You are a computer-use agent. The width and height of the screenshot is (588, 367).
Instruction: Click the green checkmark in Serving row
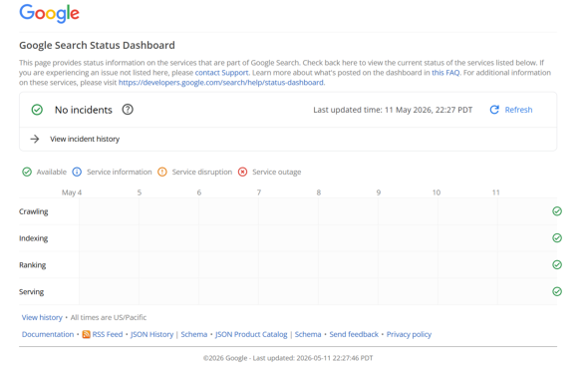[x=557, y=291]
